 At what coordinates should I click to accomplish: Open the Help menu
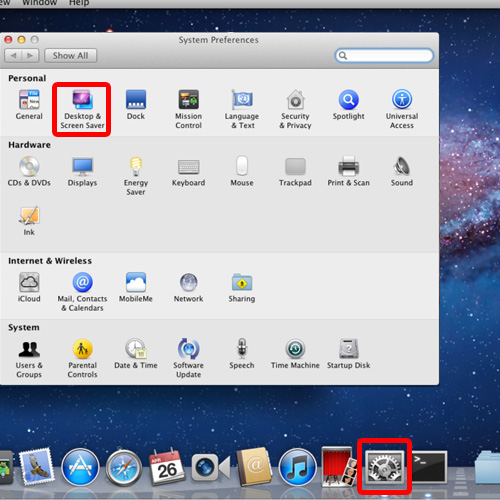[79, 3]
